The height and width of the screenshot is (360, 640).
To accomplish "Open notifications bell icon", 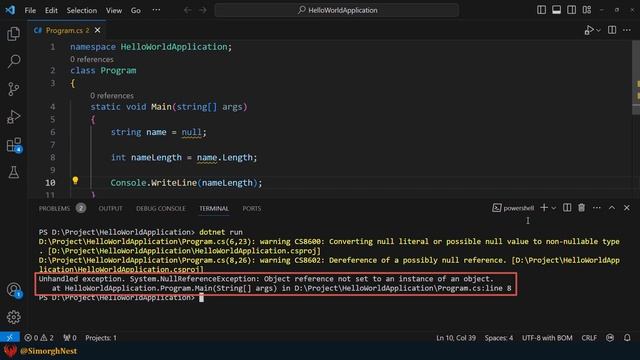I will 627,338.
